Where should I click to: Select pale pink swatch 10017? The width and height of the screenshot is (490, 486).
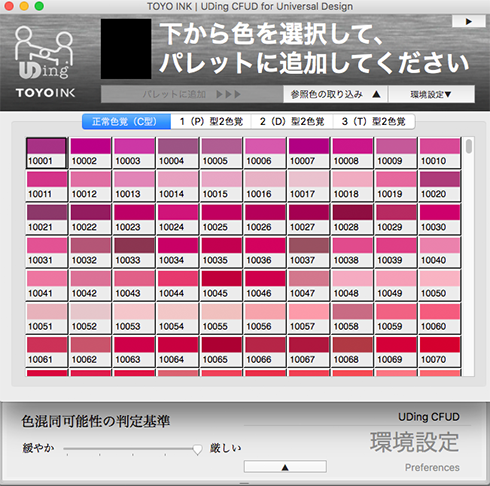(x=309, y=186)
